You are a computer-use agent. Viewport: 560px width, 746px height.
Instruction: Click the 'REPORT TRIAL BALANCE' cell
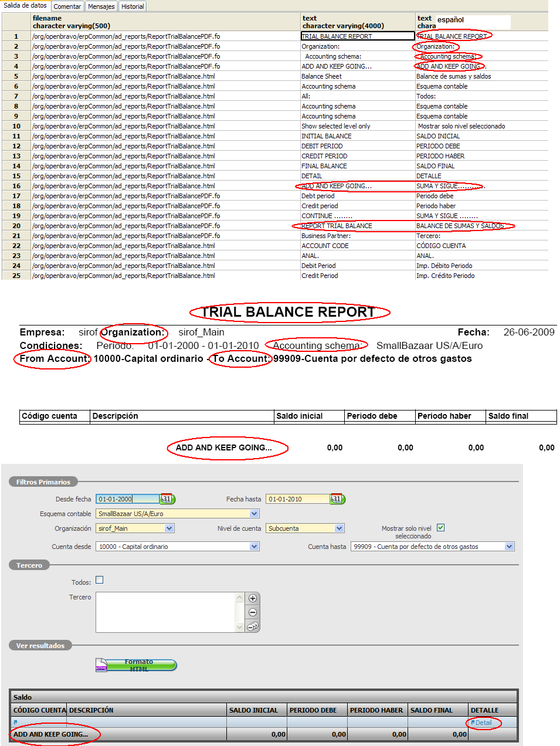point(357,226)
